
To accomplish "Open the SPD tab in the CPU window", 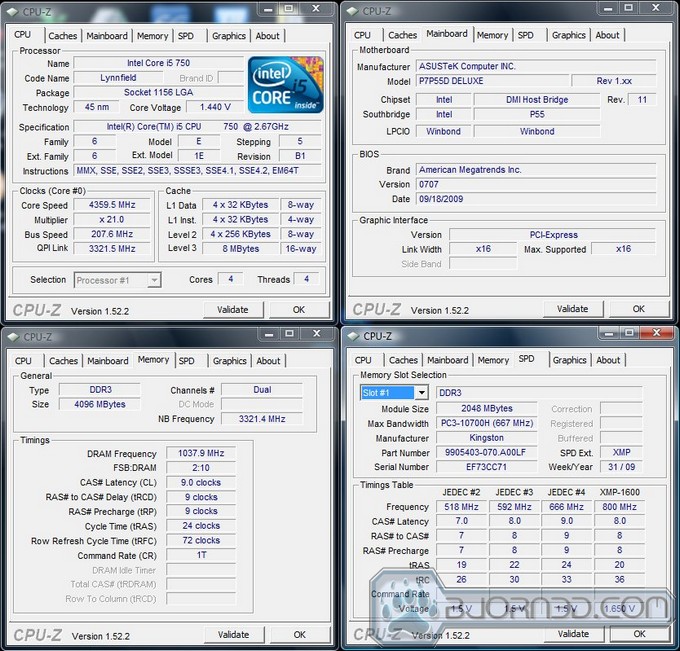I will pos(186,36).
